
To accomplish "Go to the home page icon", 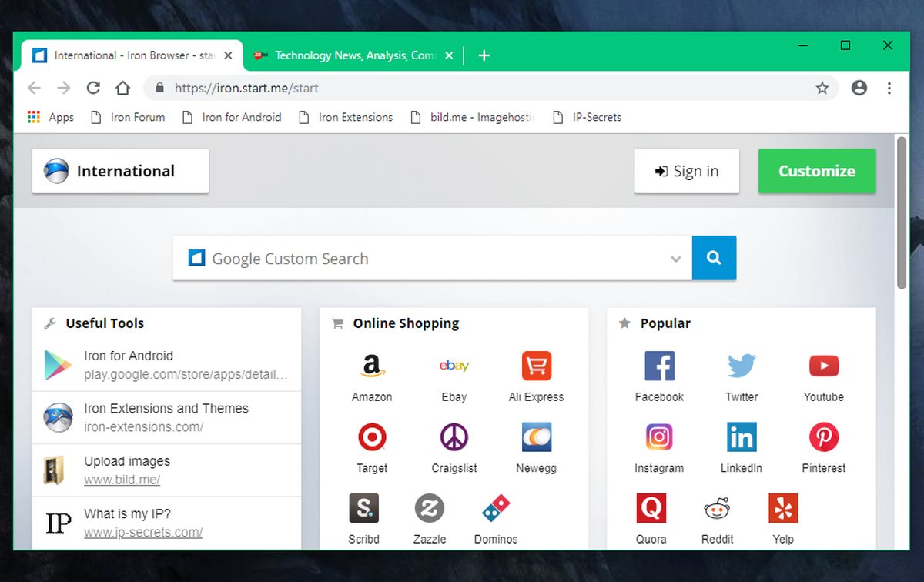I will pos(122,88).
